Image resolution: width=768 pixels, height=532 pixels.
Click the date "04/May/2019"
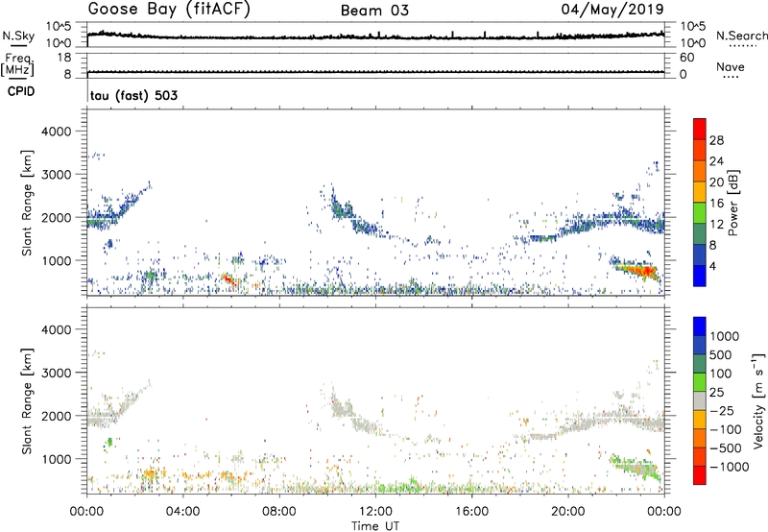(x=612, y=10)
